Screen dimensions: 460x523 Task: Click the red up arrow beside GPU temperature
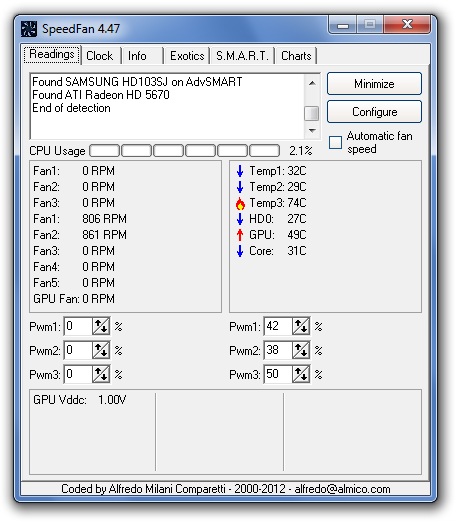(240, 235)
